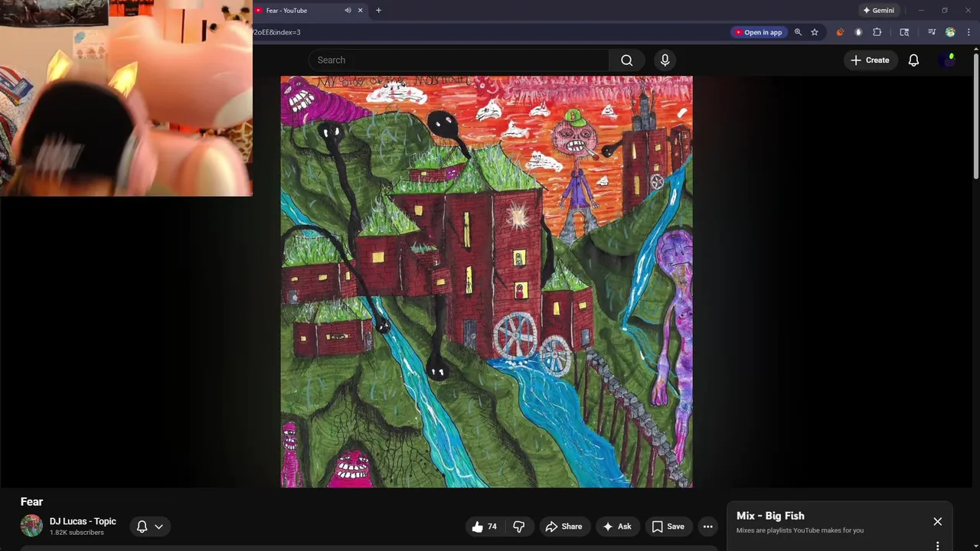The width and height of the screenshot is (980, 551).
Task: Click the video title Fear
Action: coord(31,501)
